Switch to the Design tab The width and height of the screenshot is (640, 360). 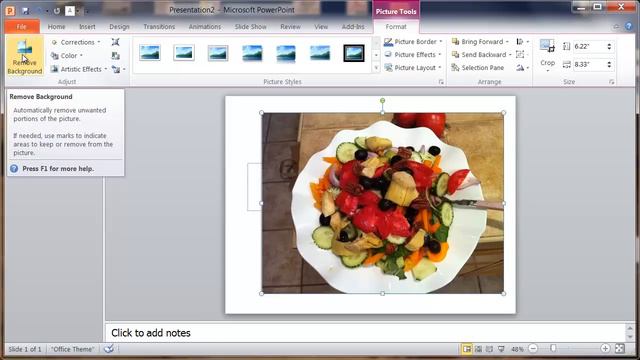[x=119, y=27]
